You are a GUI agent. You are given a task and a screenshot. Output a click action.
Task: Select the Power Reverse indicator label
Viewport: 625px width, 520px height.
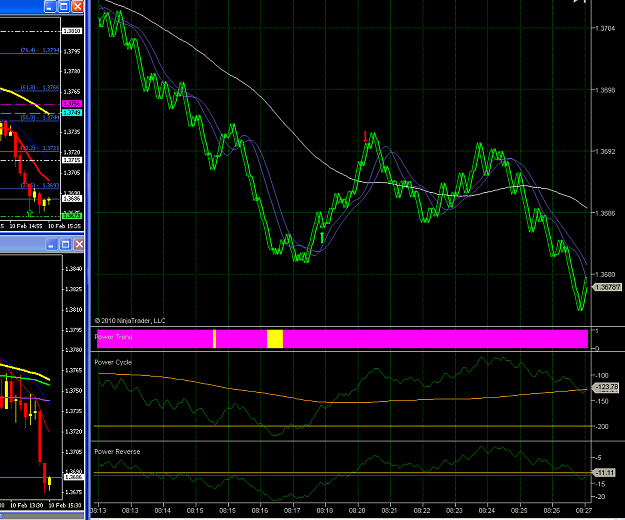(x=117, y=451)
